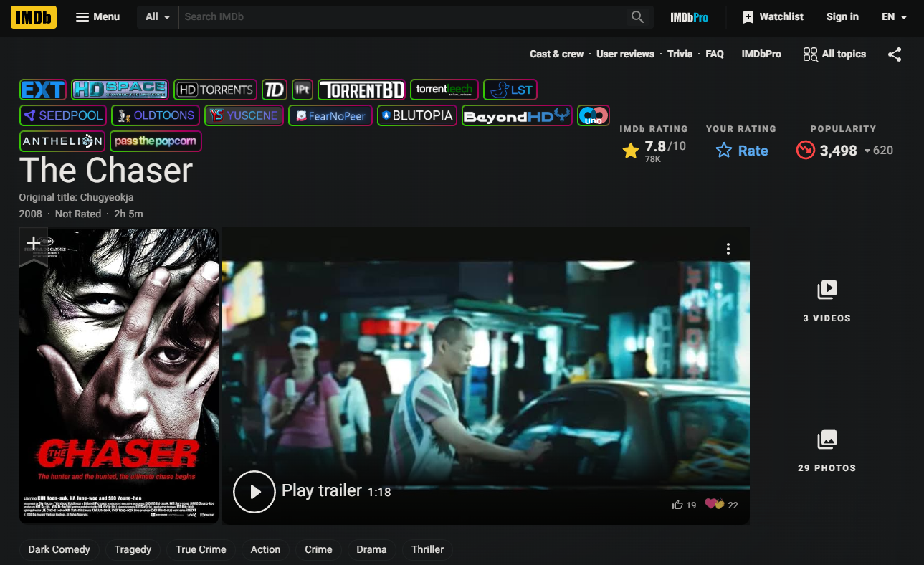Open Cast & crew page
924x565 pixels.
pos(557,54)
